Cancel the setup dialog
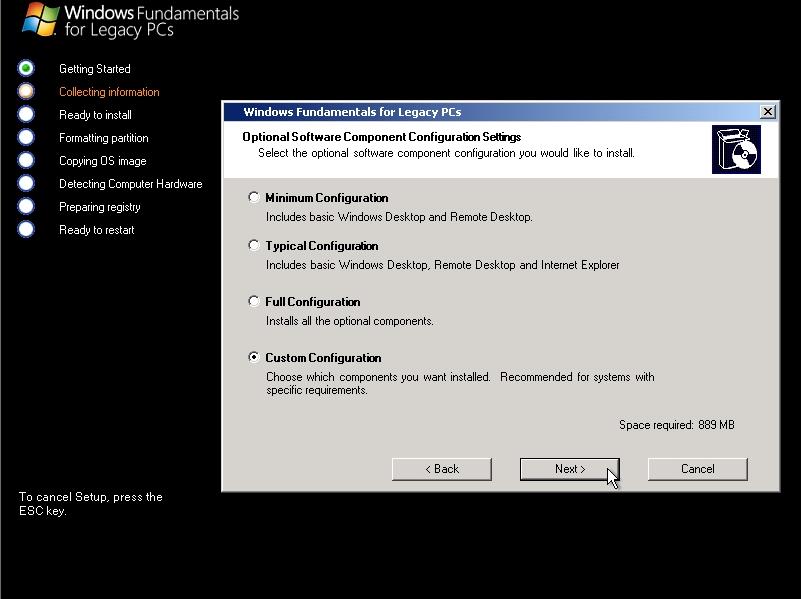 [698, 469]
